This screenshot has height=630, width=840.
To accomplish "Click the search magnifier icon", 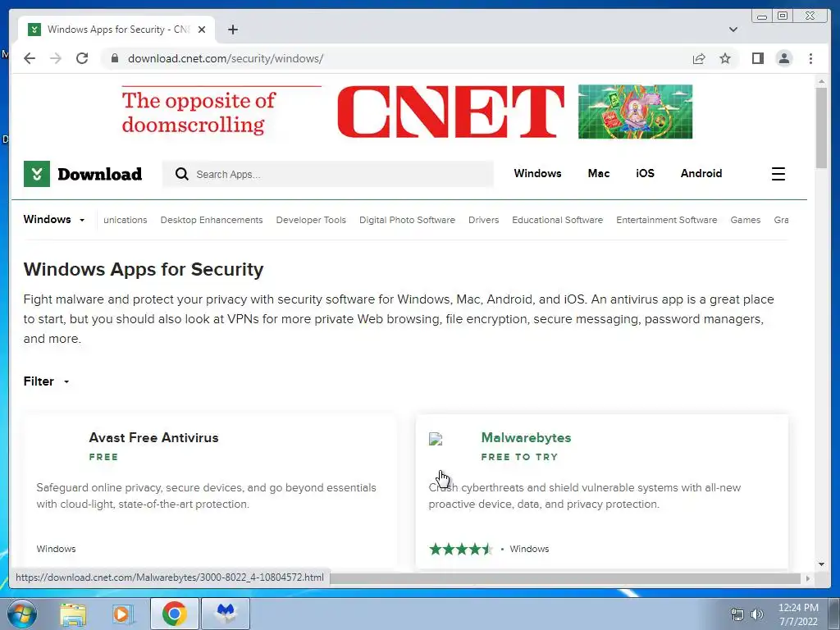I will coord(181,174).
